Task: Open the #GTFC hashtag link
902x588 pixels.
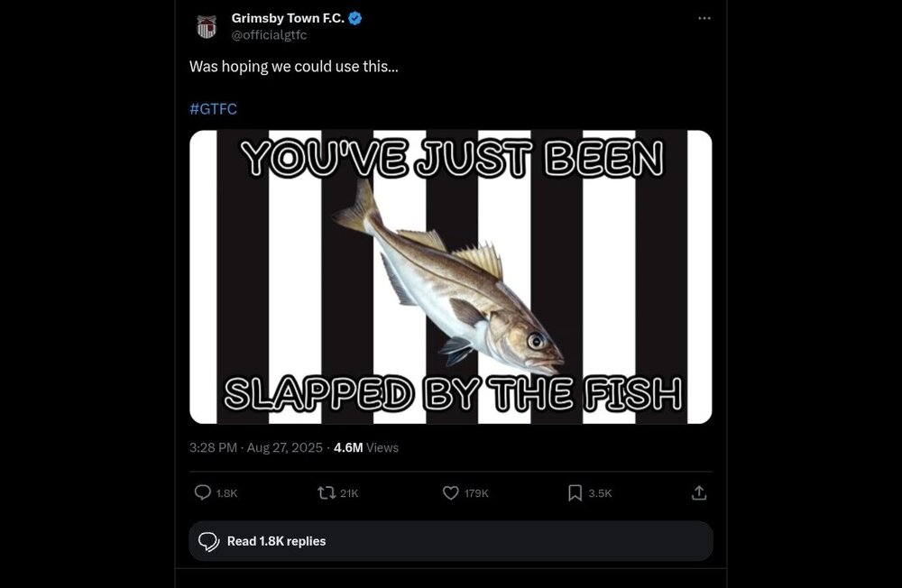Action: [x=213, y=109]
